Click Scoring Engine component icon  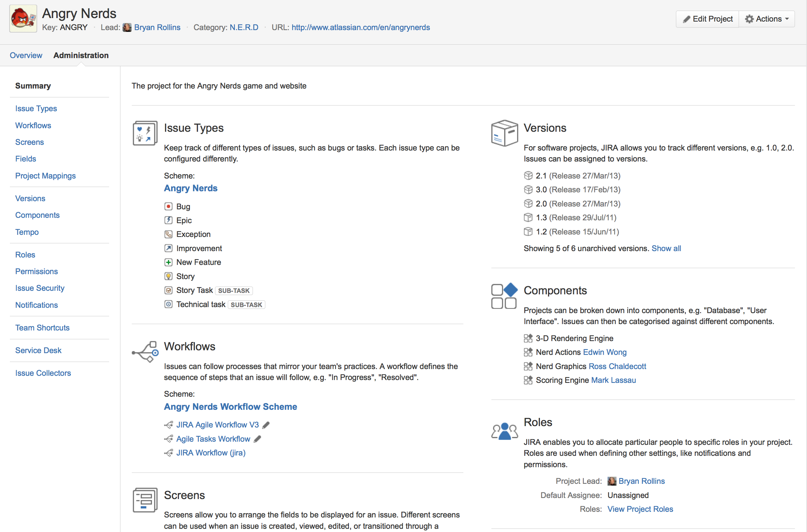(528, 380)
